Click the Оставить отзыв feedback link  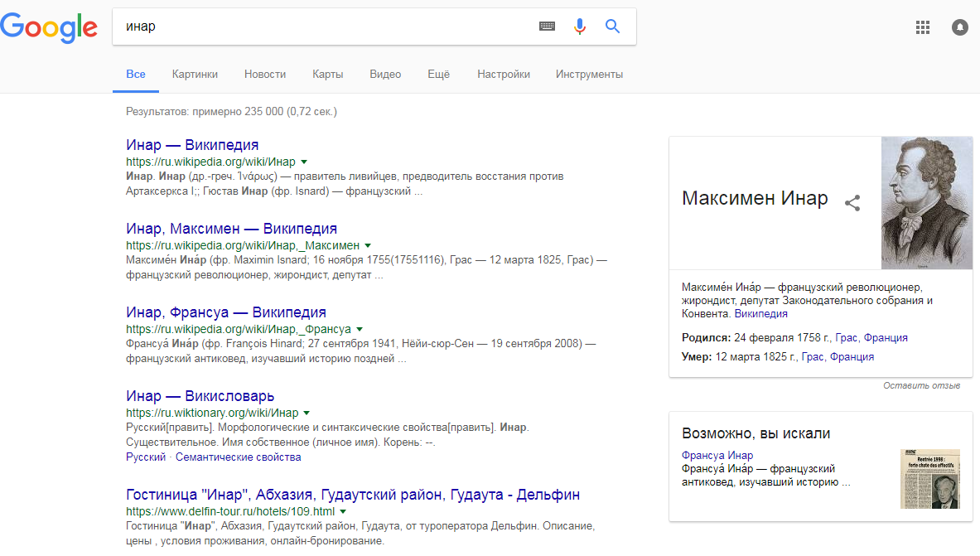[x=921, y=386]
